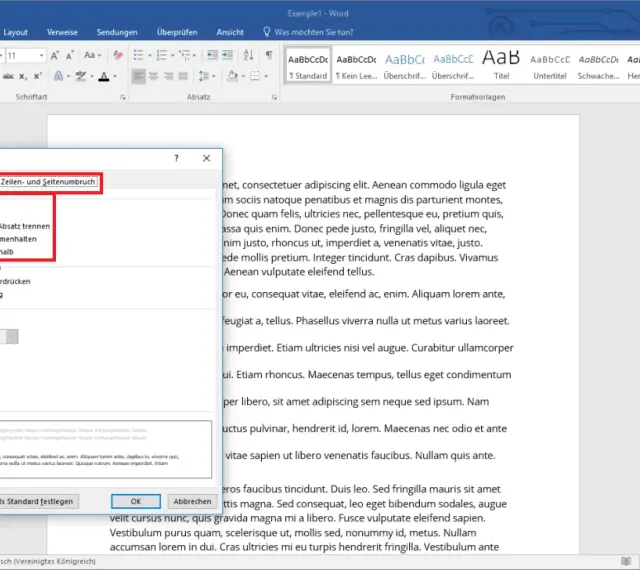
Task: Click the Borders icon
Action: [255, 76]
